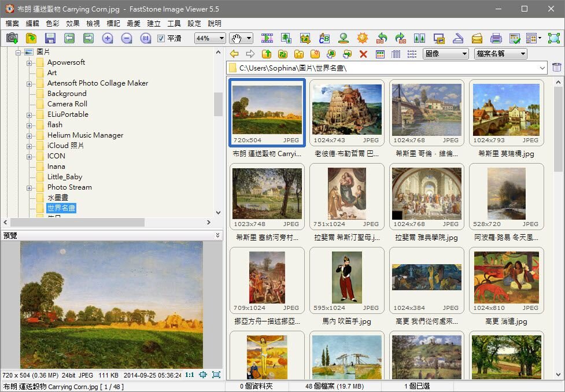The width and height of the screenshot is (565, 392).
Task: Switch the browser to details view
Action: point(396,54)
